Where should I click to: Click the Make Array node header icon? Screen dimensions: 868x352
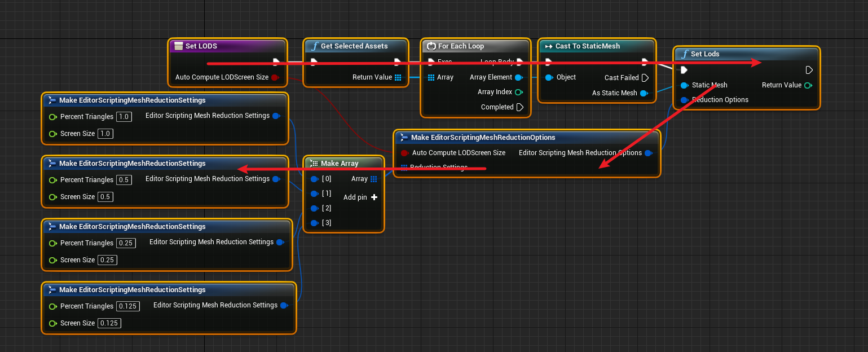315,163
